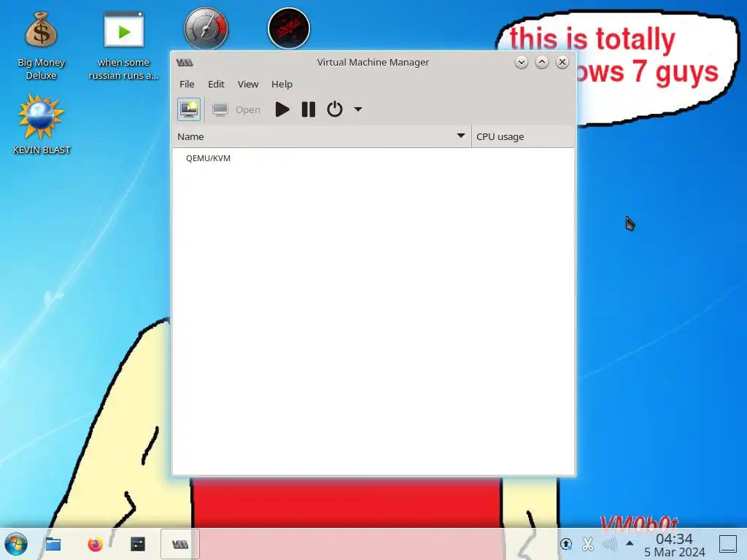The height and width of the screenshot is (560, 747).
Task: Open the dark red circular desktop icon
Action: (289, 28)
